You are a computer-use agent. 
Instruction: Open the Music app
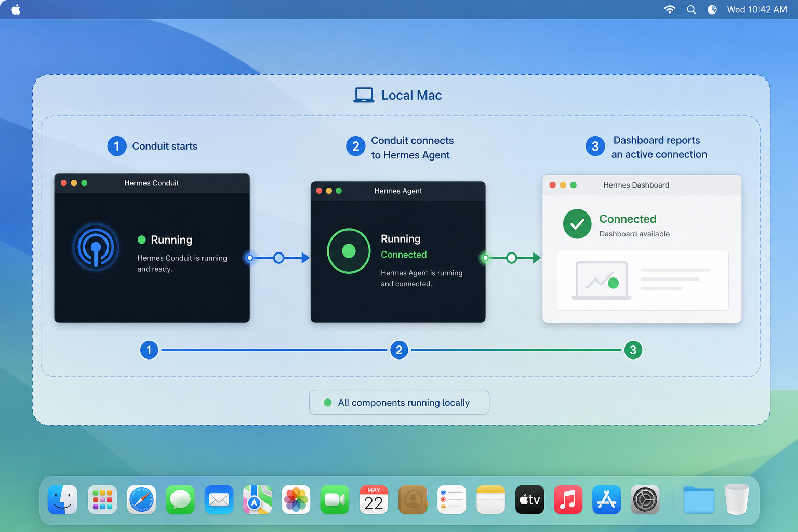coord(568,500)
